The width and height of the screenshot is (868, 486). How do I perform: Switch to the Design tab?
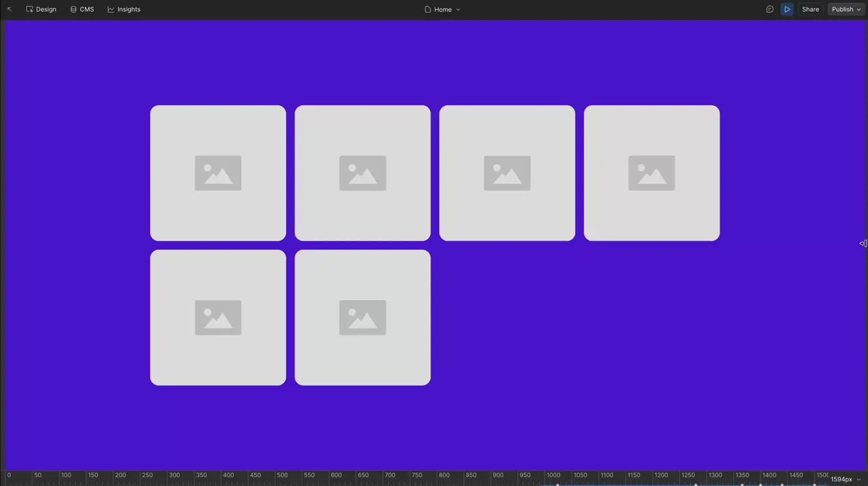point(41,10)
